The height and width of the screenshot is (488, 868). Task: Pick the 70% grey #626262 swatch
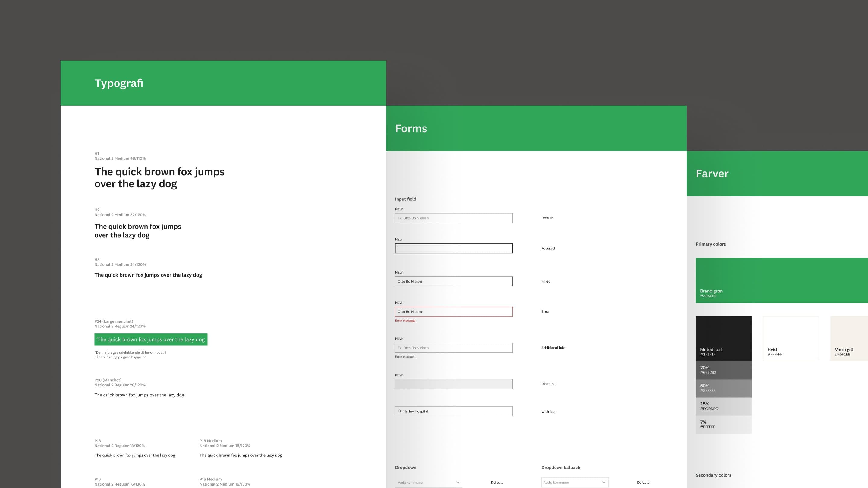(723, 370)
